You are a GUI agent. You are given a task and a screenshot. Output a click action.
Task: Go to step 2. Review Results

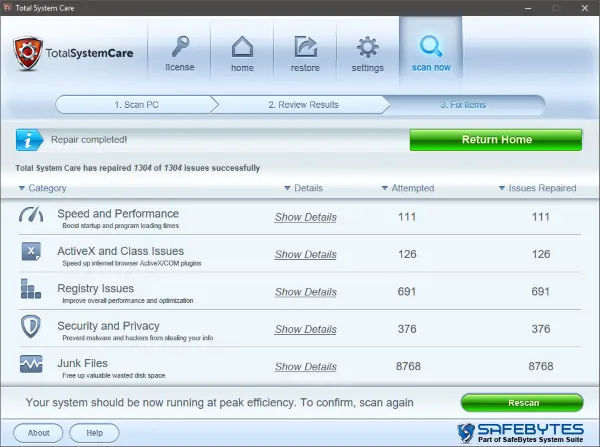pos(303,104)
